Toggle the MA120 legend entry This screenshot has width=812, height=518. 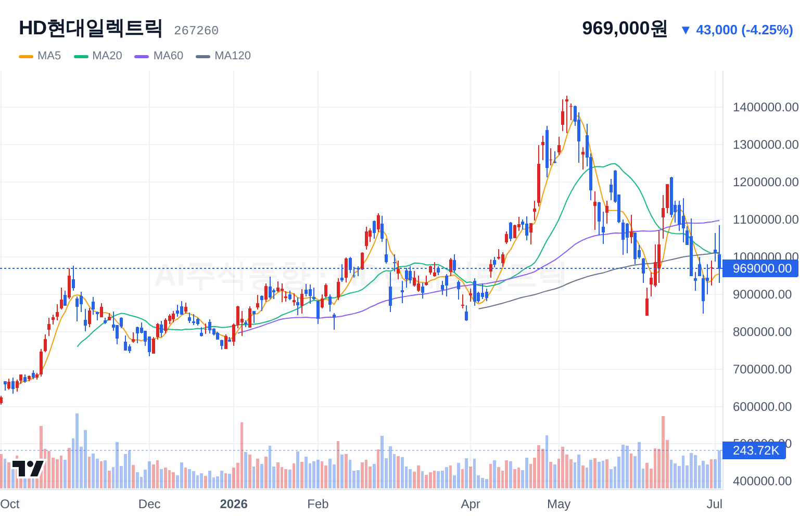223,56
